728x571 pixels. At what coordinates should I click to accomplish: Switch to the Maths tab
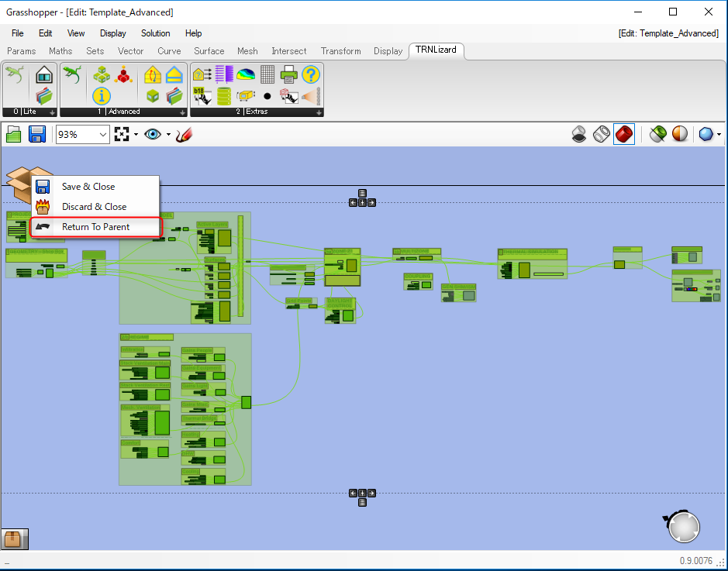(x=60, y=51)
